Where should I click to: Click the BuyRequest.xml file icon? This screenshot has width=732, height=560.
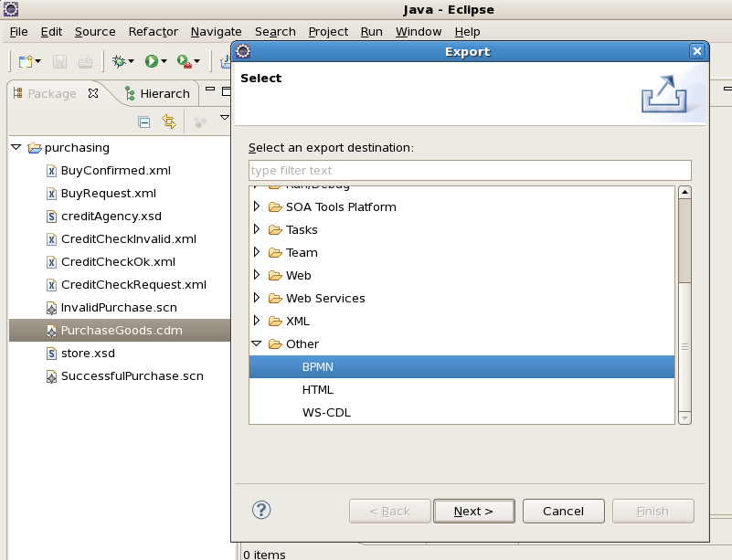click(51, 194)
